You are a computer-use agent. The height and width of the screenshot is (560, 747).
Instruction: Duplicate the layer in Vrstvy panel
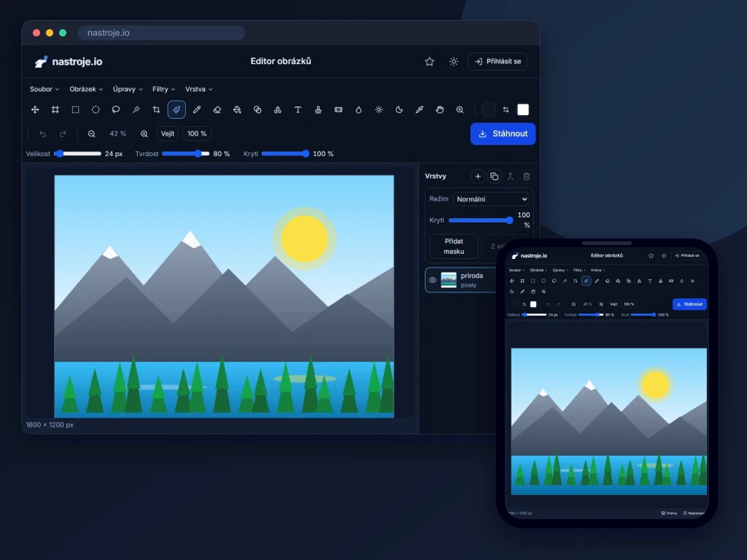[x=494, y=176]
